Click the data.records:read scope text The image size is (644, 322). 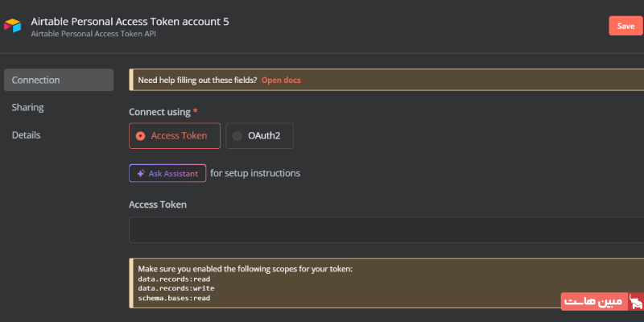174,279
